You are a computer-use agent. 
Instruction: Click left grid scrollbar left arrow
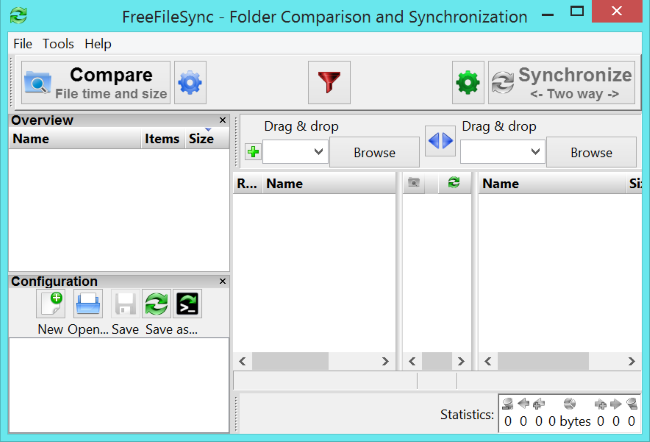pyautogui.click(x=243, y=361)
